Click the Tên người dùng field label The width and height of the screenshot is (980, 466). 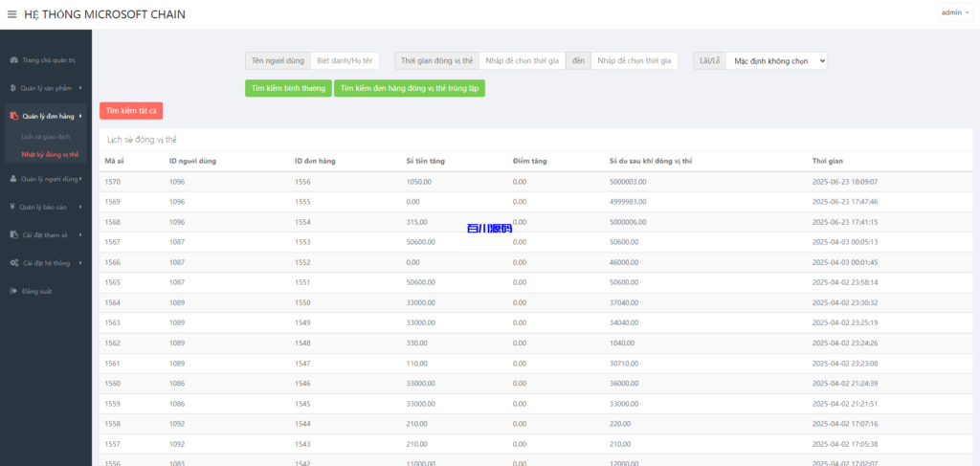click(278, 60)
